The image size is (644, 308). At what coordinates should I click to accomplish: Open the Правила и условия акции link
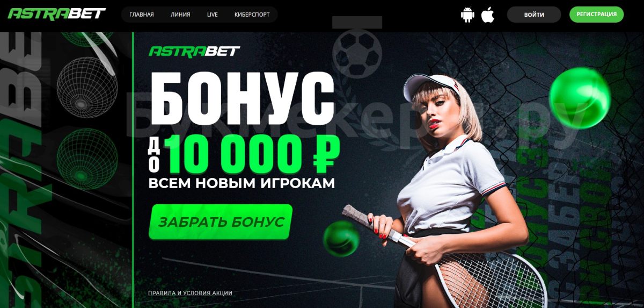[190, 293]
